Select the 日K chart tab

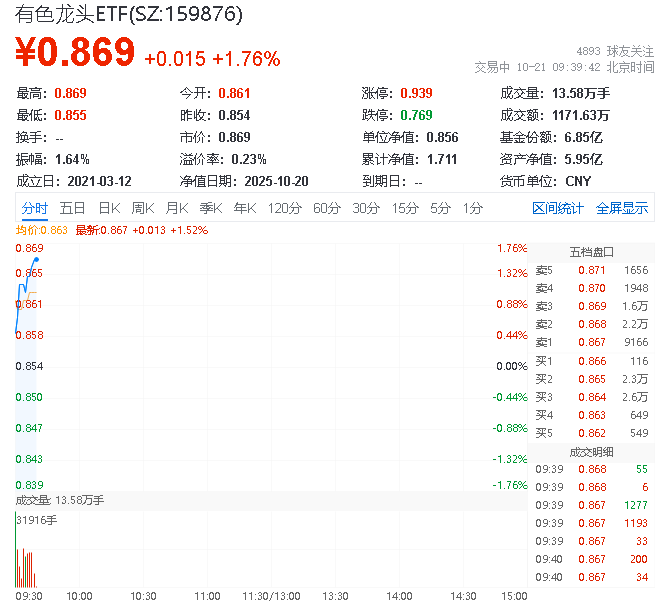(109, 208)
